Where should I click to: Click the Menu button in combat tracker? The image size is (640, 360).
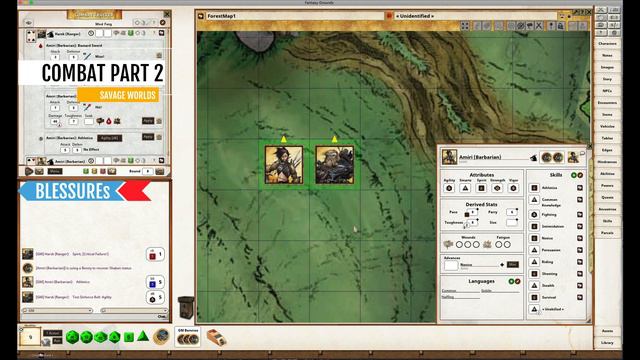coord(54,171)
